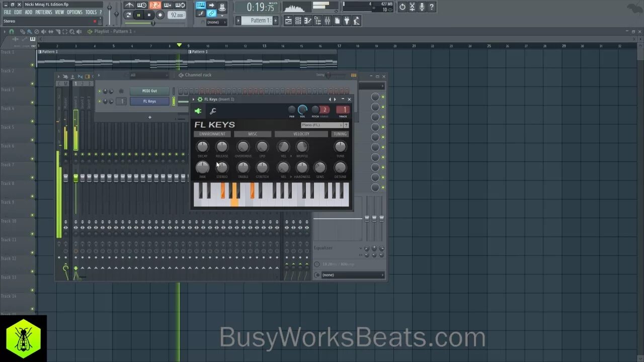Screen dimensions: 644x362
Task: Mute Track 1 in playlist
Action: tap(32, 65)
